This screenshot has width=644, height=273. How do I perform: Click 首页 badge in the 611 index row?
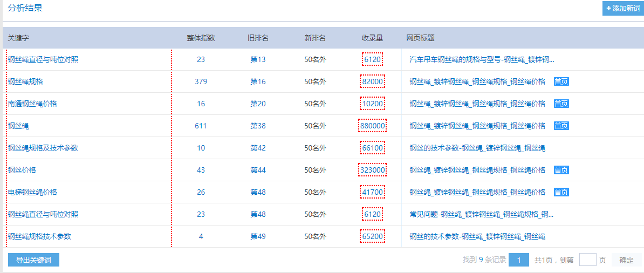click(x=561, y=126)
